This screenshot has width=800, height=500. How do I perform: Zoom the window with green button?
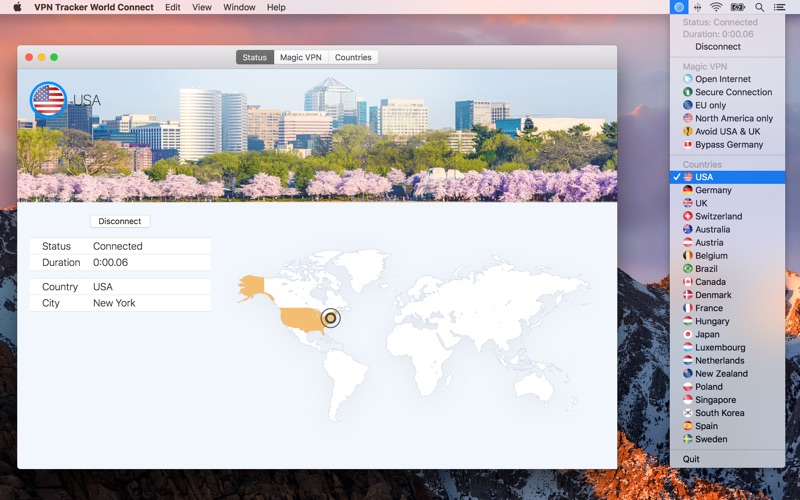pos(54,57)
